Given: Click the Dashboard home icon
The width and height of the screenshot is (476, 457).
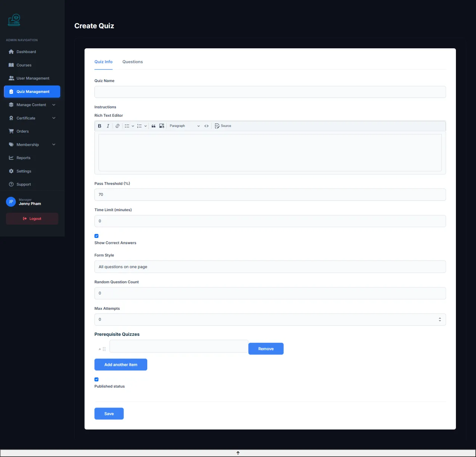Looking at the screenshot, I should coord(11,52).
